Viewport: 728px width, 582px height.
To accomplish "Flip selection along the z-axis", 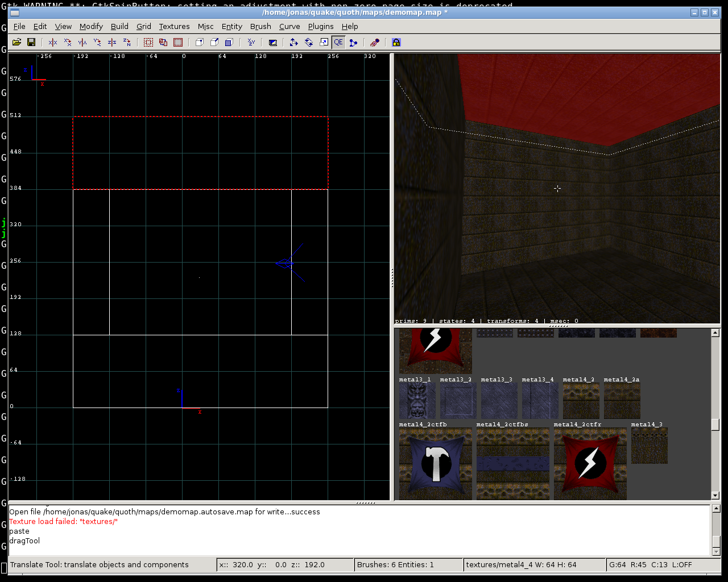I will 112,42.
